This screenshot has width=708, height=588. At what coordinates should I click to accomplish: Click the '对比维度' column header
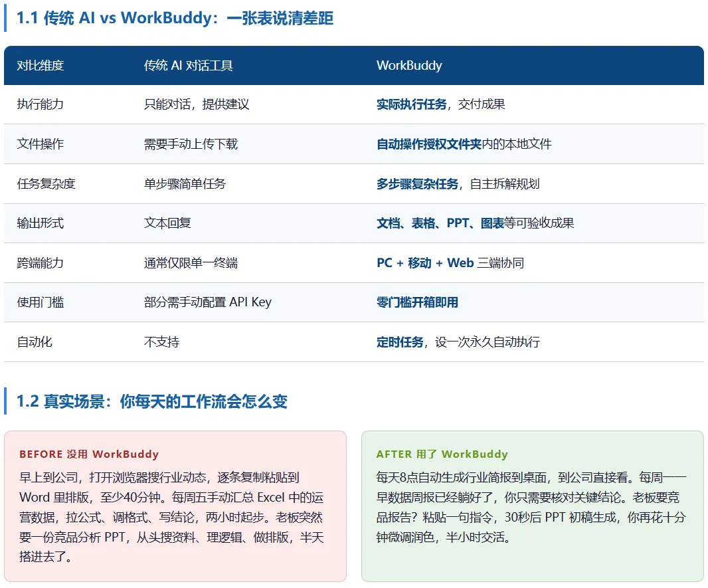pyautogui.click(x=41, y=66)
